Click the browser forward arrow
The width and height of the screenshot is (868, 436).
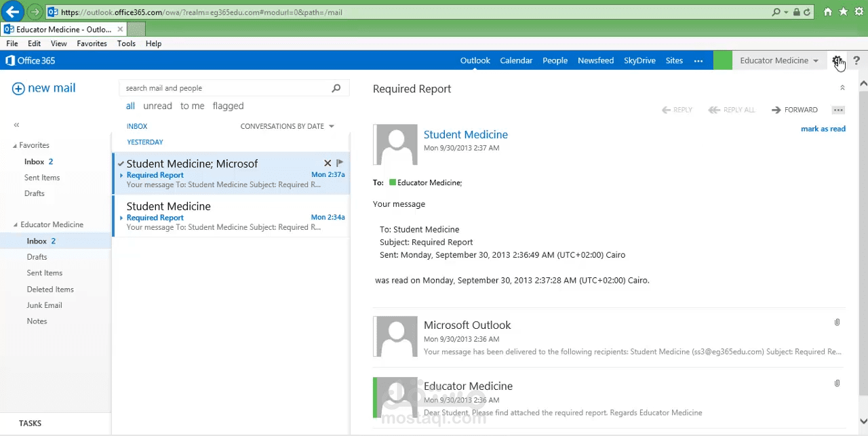click(x=35, y=12)
